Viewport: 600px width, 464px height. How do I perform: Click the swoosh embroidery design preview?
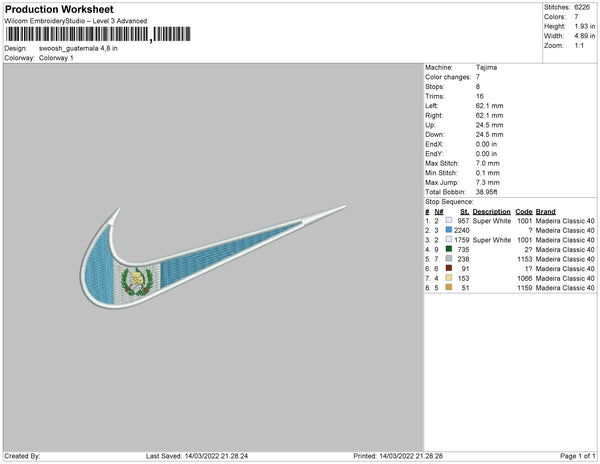[213, 256]
